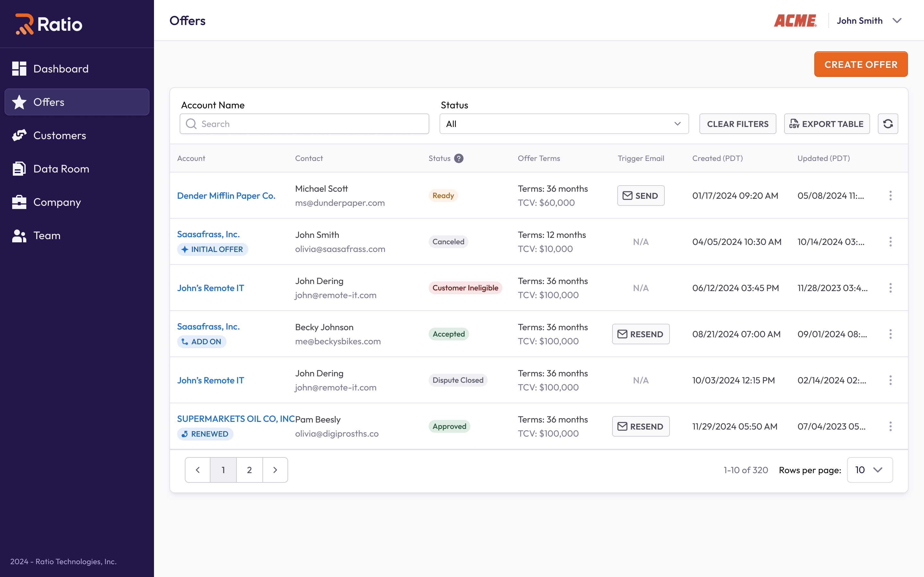Click the Team people icon

tap(19, 236)
